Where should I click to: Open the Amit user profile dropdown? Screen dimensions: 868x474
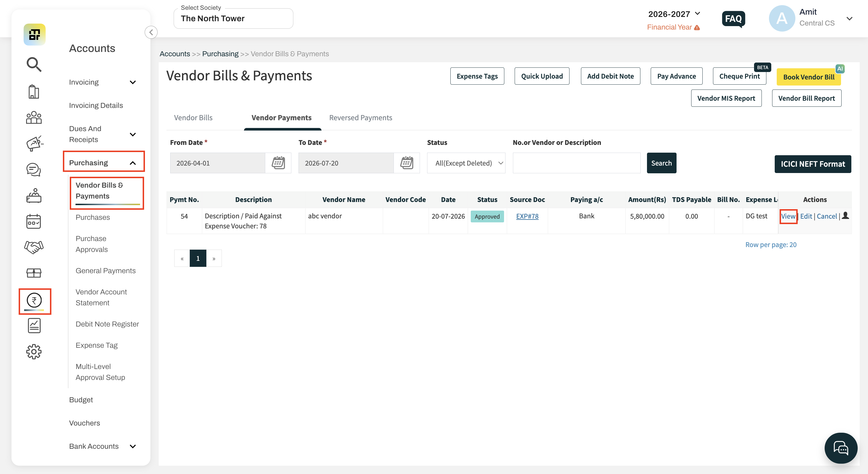coord(849,19)
